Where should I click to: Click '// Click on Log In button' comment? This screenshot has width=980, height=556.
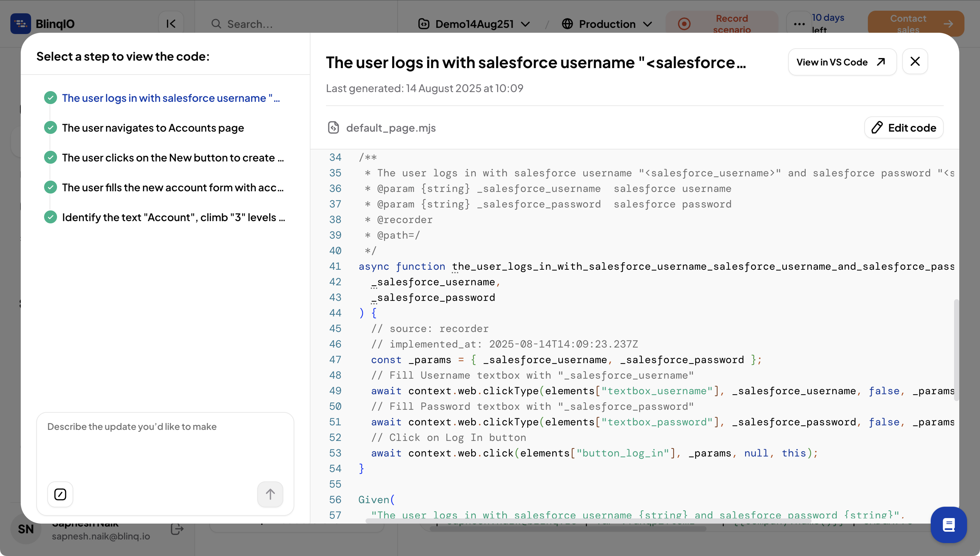click(x=449, y=438)
